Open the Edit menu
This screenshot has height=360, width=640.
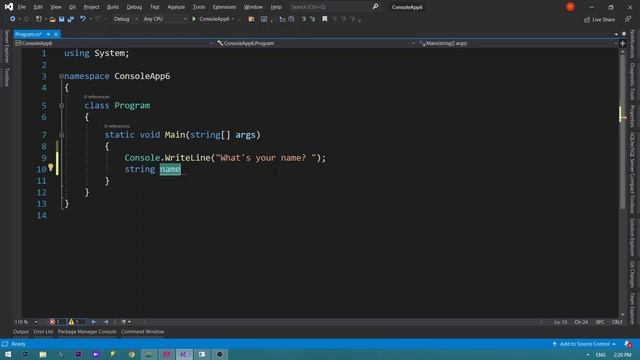click(x=38, y=7)
